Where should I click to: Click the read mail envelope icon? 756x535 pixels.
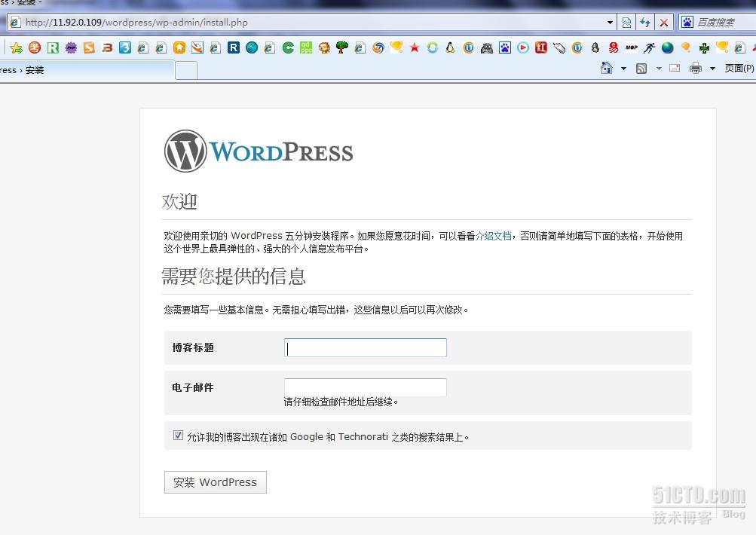(x=675, y=68)
